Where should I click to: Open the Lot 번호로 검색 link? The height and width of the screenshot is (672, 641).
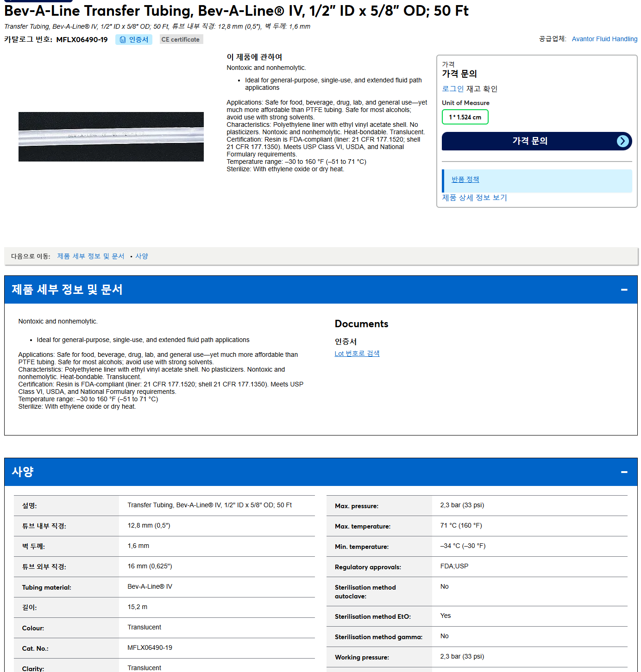coord(357,354)
